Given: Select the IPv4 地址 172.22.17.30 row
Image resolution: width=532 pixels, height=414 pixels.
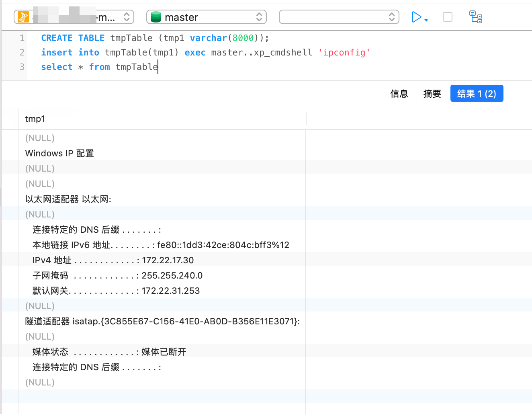Looking at the screenshot, I should point(113,260).
